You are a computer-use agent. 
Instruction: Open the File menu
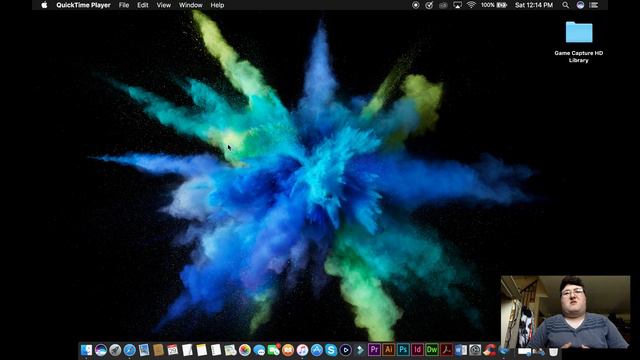124,5
